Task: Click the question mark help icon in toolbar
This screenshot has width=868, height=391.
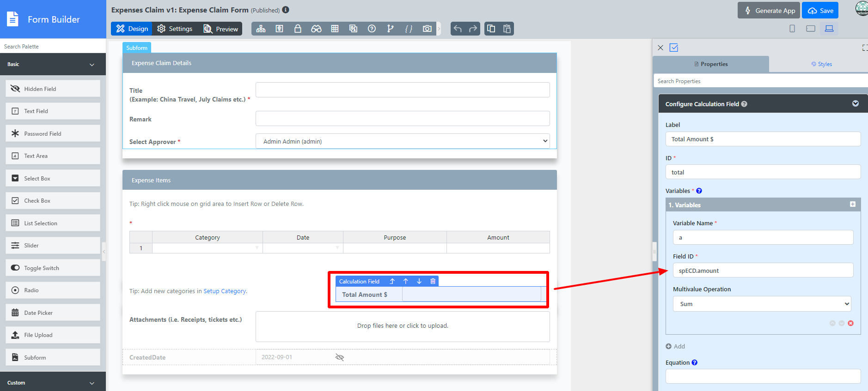Action: pos(372,29)
